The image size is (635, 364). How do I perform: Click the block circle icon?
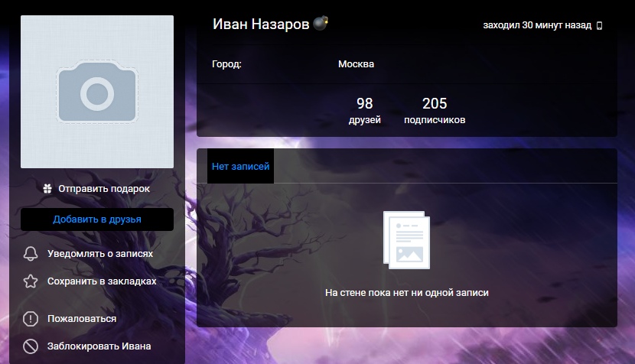[31, 346]
